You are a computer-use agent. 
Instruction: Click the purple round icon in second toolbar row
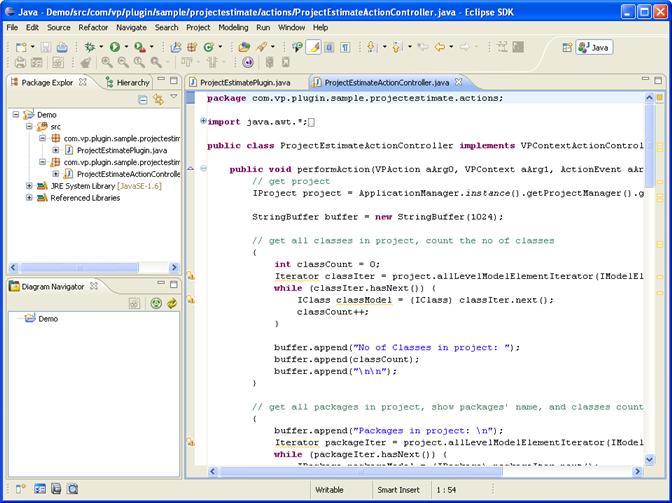coord(248,63)
